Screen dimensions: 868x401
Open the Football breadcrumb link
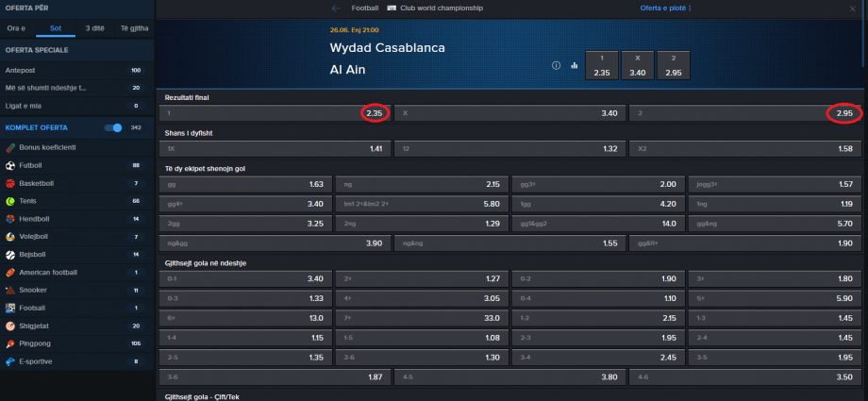pyautogui.click(x=365, y=8)
